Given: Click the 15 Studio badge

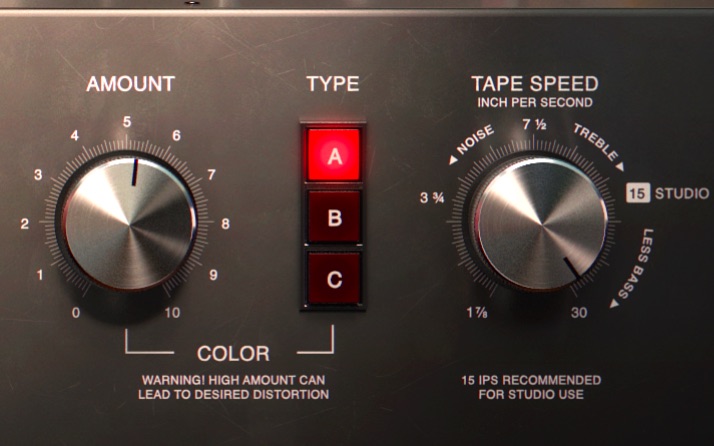Looking at the screenshot, I should point(668,193).
